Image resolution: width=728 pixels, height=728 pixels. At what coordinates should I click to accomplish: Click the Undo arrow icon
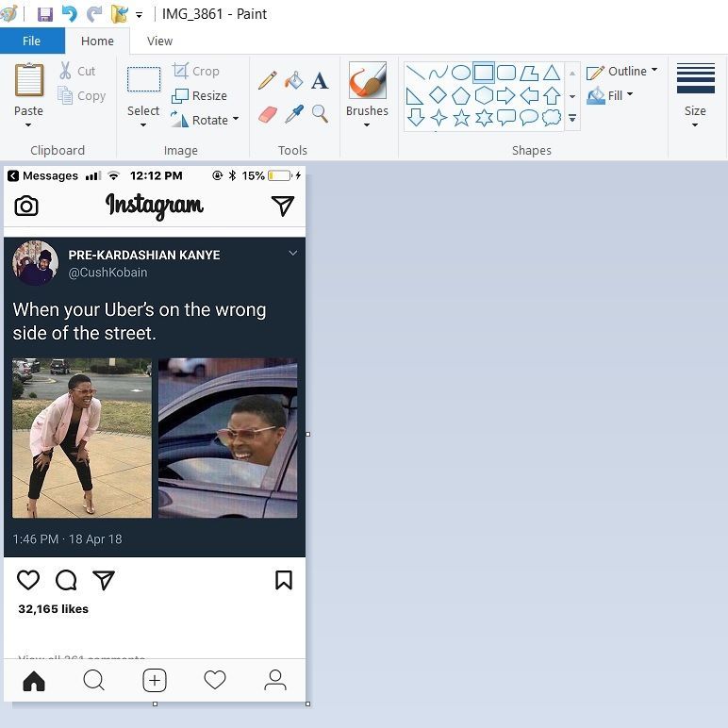click(69, 14)
